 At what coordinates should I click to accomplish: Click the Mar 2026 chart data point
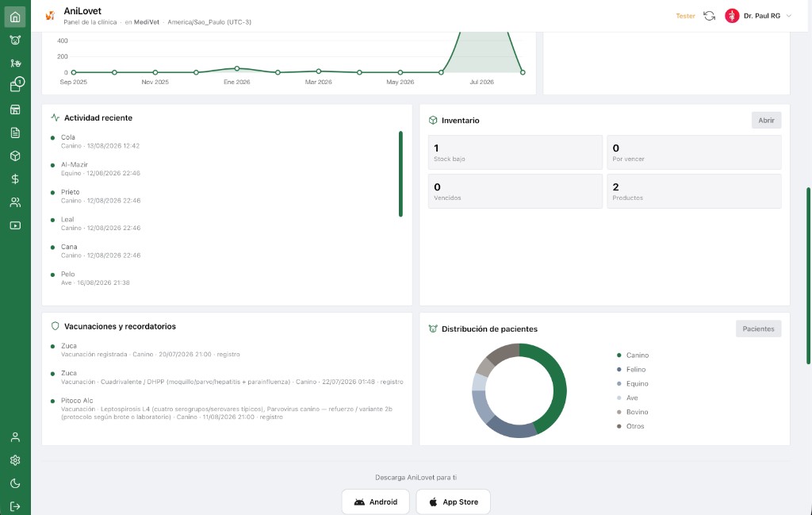click(x=319, y=71)
